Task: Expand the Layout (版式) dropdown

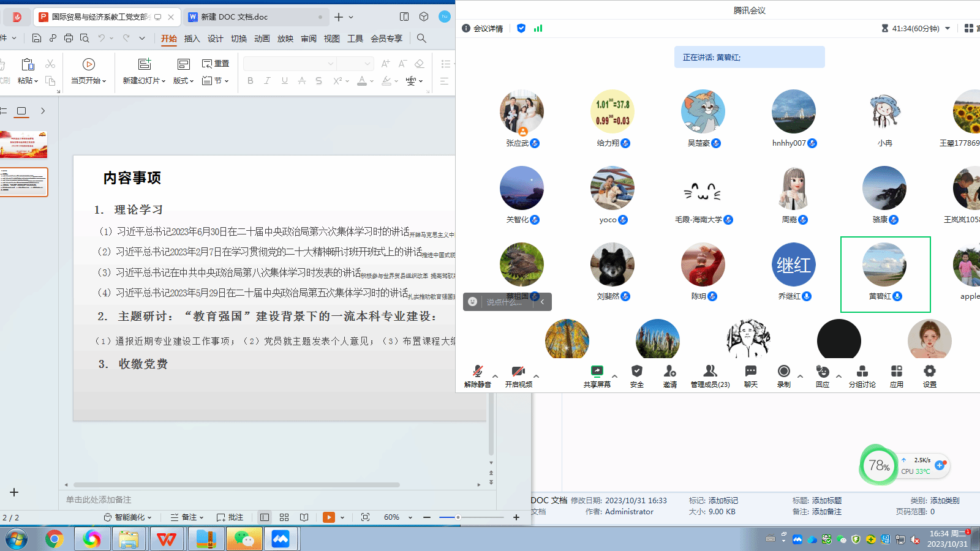Action: [192, 81]
